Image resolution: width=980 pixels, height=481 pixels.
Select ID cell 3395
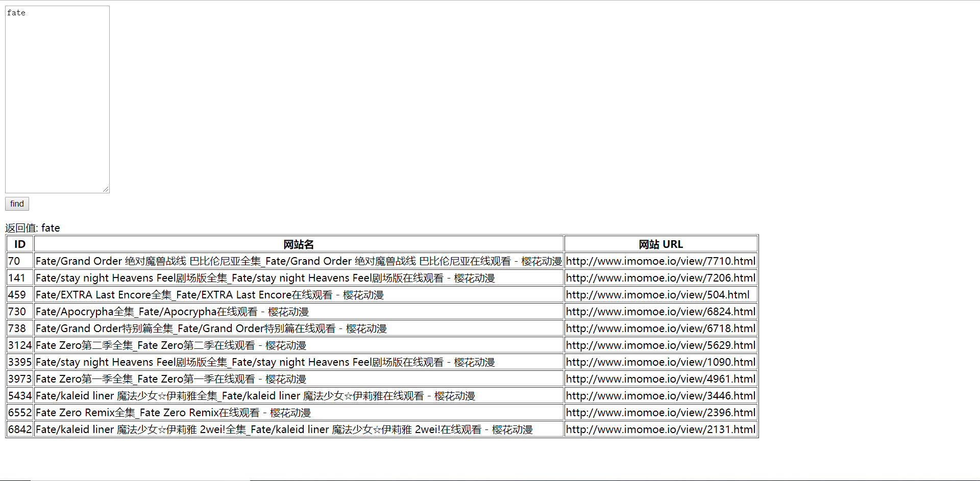click(20, 362)
